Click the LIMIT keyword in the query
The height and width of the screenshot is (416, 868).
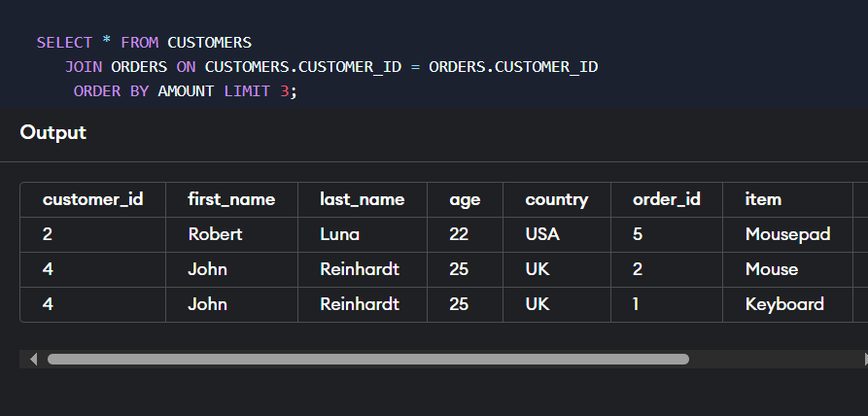tap(247, 91)
